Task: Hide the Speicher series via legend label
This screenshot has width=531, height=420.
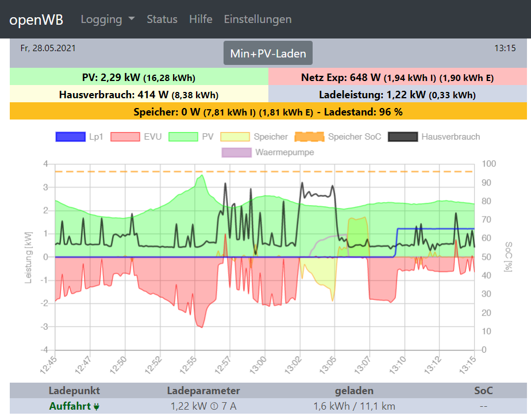Action: point(270,137)
